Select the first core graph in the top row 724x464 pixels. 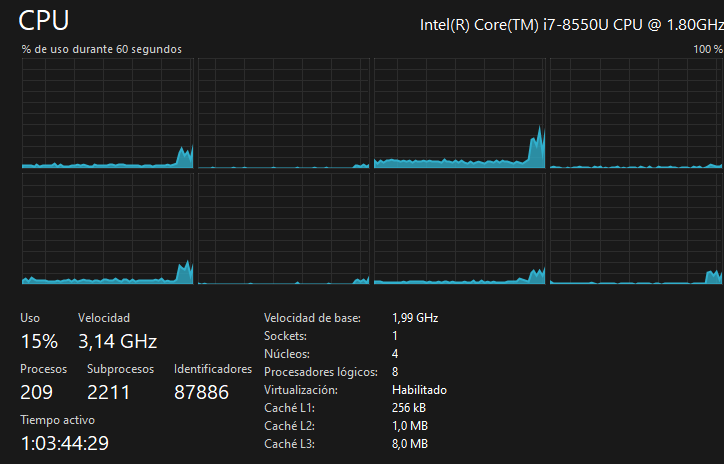tap(108, 113)
